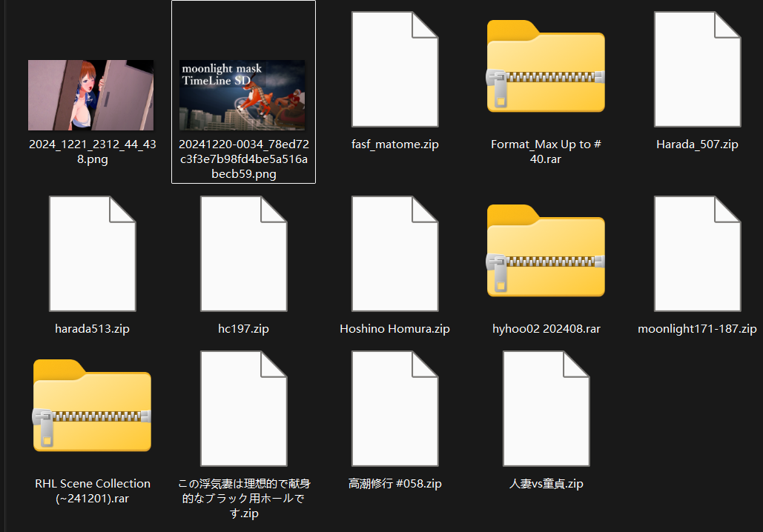Select the fasf_matome.zip file icon

coord(394,69)
